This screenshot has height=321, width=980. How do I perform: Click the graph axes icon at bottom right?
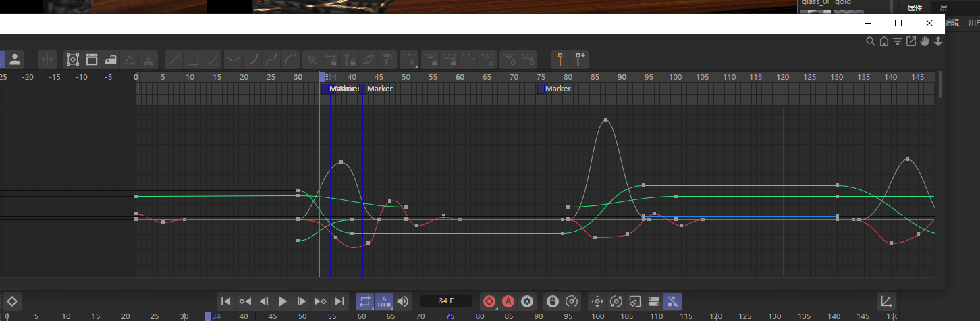point(886,301)
